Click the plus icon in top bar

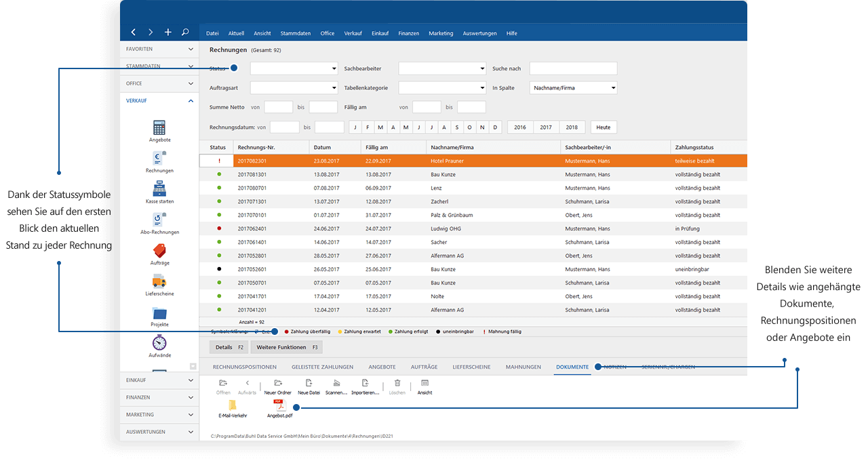pos(168,32)
